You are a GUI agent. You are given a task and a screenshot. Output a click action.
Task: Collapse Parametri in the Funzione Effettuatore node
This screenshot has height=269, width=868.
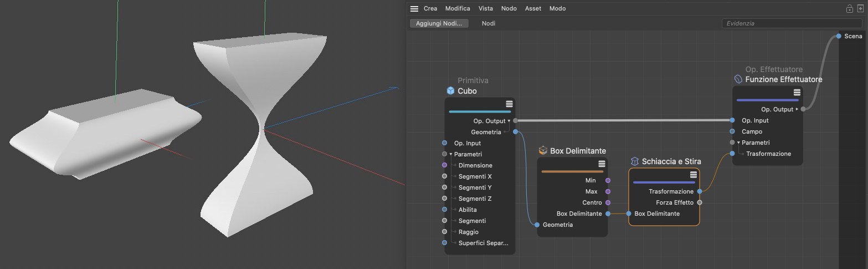point(738,143)
